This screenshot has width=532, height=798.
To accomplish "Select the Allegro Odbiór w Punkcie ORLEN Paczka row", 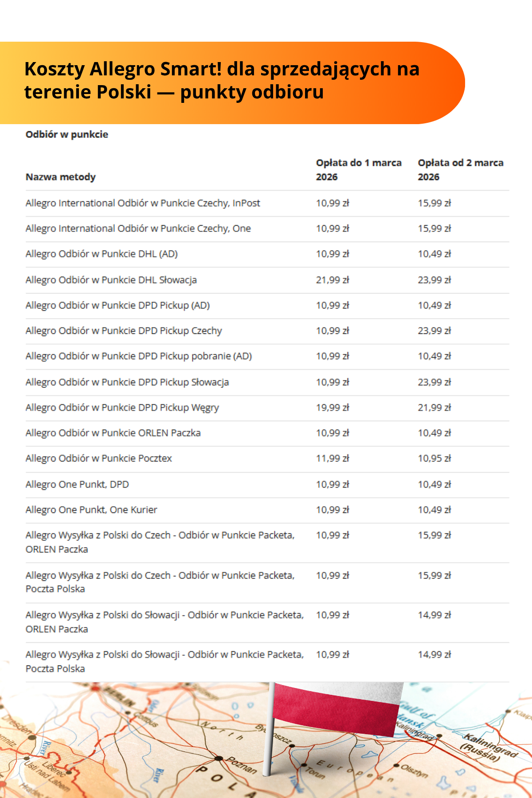I will [x=113, y=433].
